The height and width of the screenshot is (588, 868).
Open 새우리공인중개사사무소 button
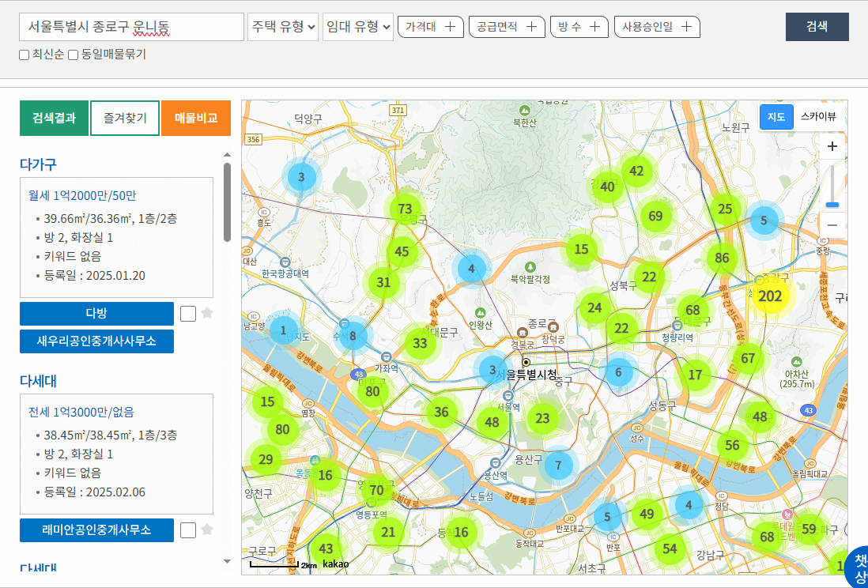click(97, 341)
